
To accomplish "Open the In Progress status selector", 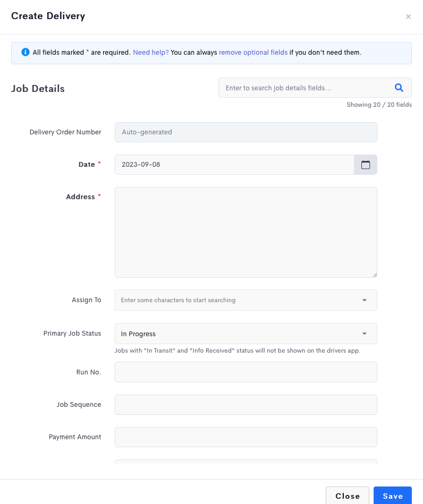I will [x=246, y=334].
